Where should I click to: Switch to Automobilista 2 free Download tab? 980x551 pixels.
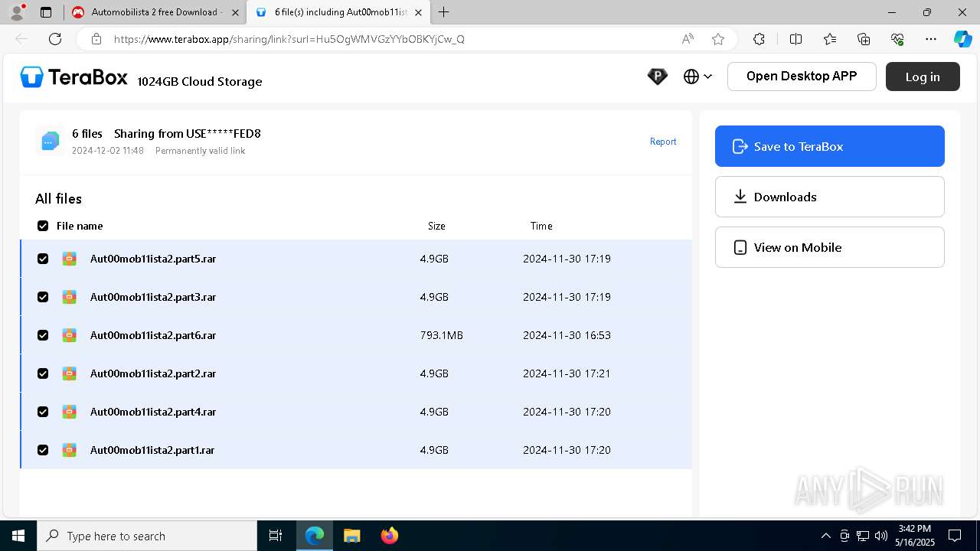[x=154, y=12]
